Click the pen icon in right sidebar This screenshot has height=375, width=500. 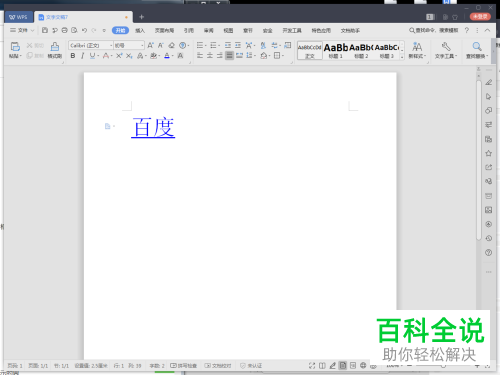[488, 82]
